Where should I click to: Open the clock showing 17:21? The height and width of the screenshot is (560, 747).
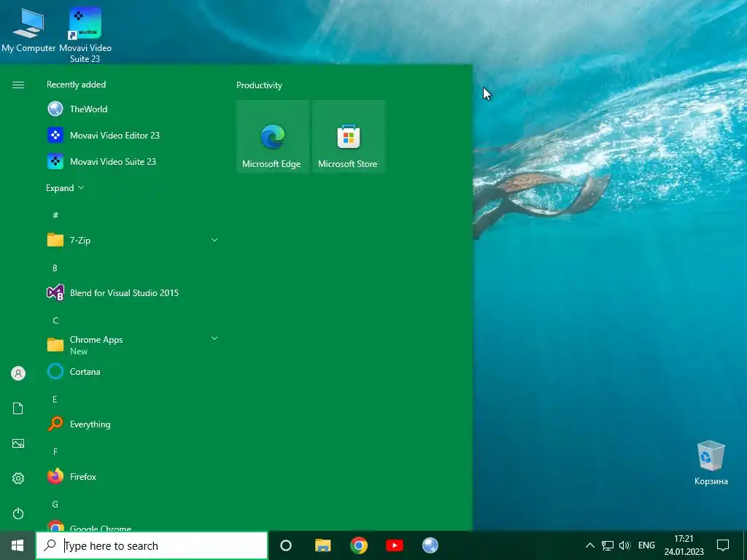[684, 545]
